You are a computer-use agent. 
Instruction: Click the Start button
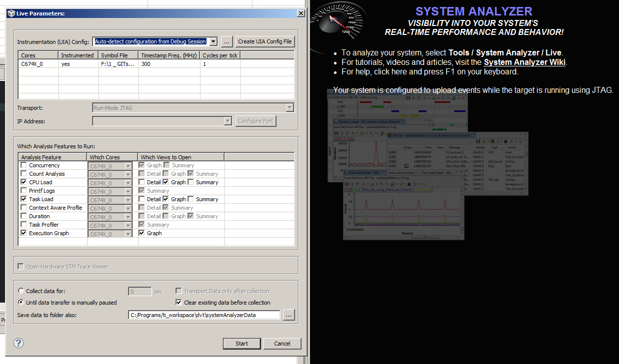pos(241,344)
